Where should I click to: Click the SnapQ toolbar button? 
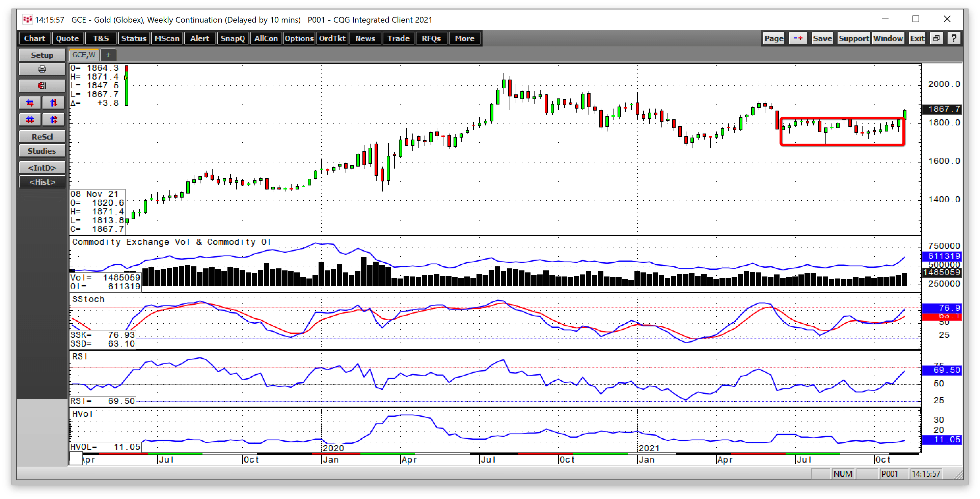click(233, 38)
